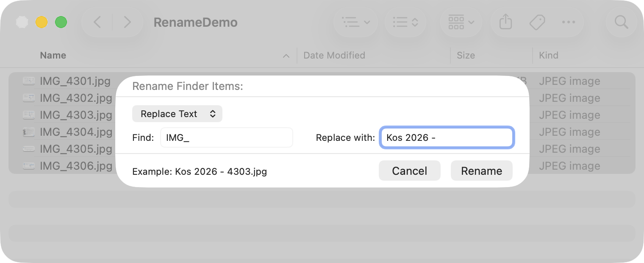Sort by Date Modified column
Image resolution: width=644 pixels, height=263 pixels.
pos(334,55)
